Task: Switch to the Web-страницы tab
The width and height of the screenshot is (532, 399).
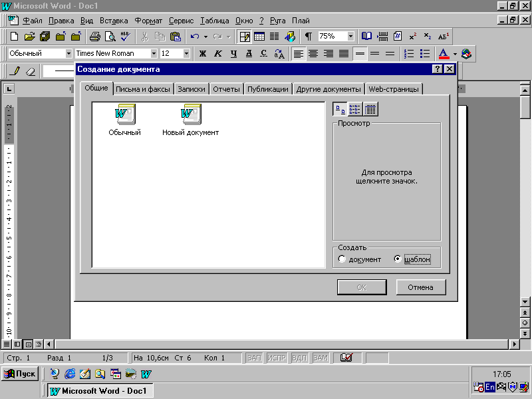Action: 394,89
